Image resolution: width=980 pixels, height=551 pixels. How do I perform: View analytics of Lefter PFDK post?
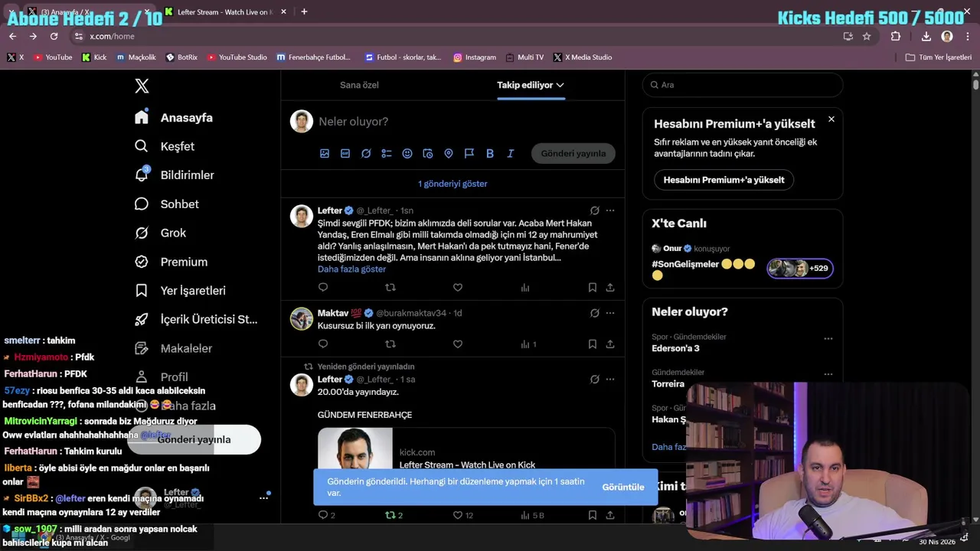click(525, 288)
